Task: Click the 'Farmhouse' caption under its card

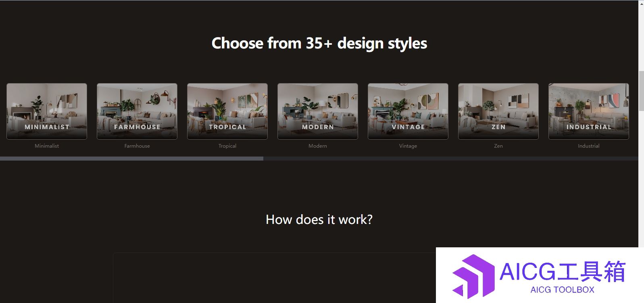Action: (137, 146)
